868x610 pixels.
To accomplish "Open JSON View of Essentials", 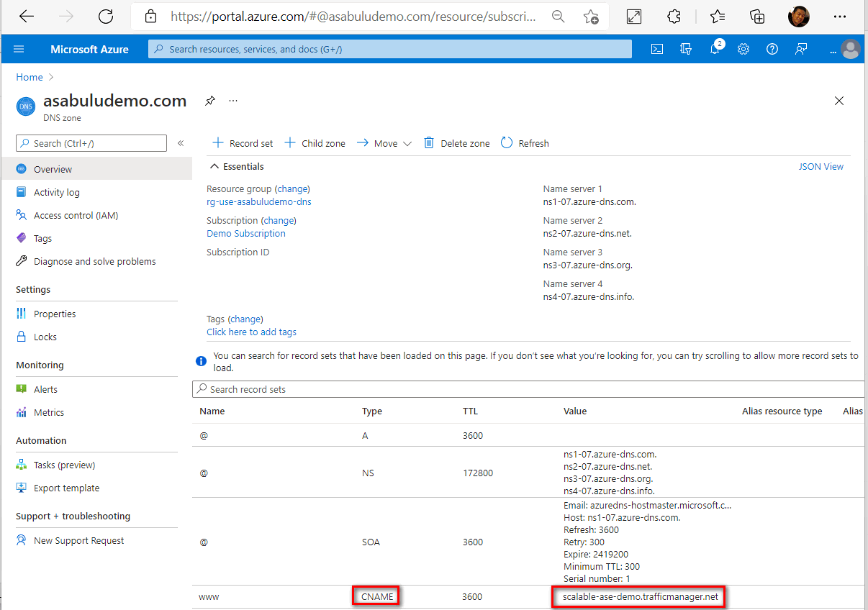I will coord(820,165).
